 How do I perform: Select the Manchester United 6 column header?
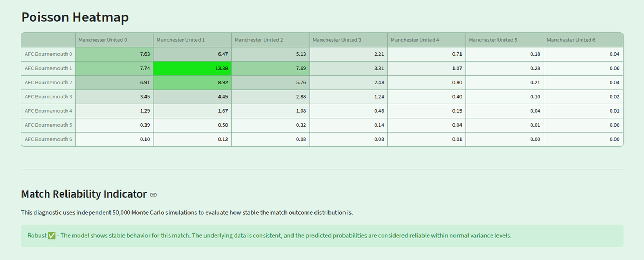coord(583,40)
